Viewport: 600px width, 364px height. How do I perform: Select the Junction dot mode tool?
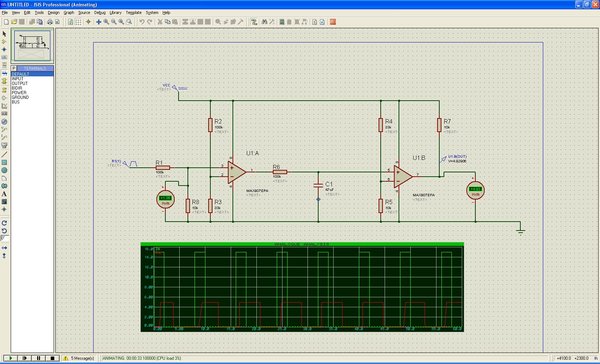(x=4, y=49)
